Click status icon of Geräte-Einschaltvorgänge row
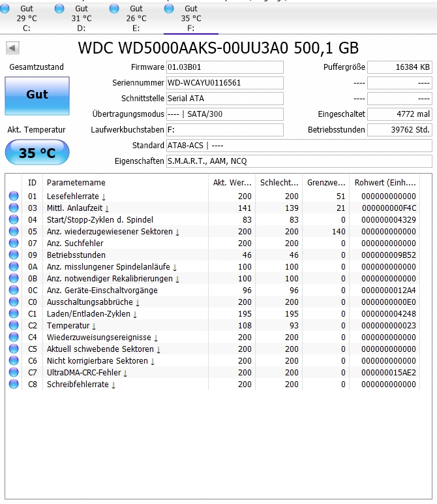This screenshot has height=504, width=437. 14,291
